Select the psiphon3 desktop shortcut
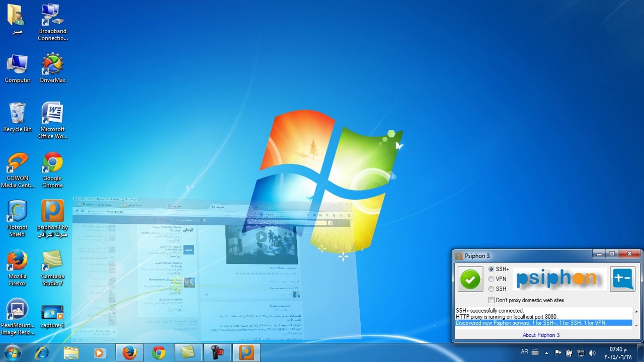The height and width of the screenshot is (362, 644). point(52,219)
